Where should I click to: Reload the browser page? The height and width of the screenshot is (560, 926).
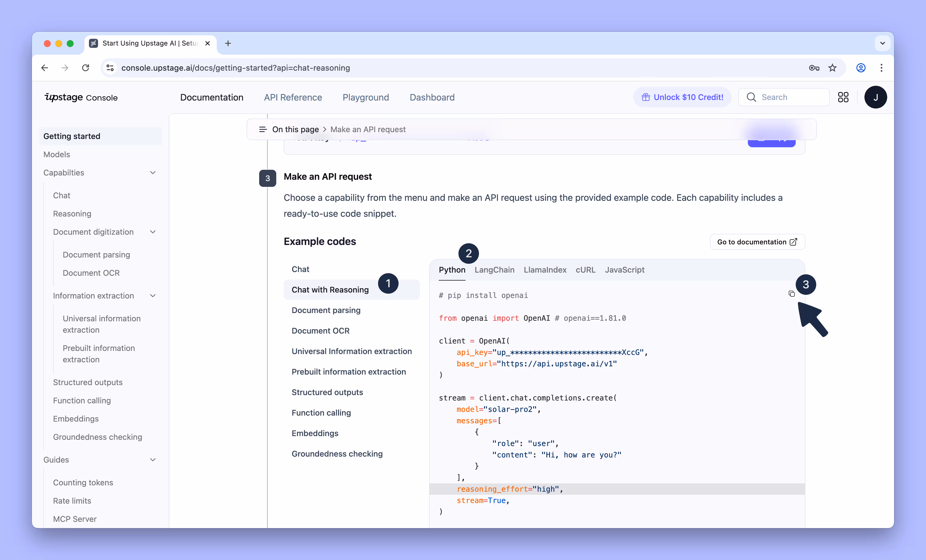point(86,68)
